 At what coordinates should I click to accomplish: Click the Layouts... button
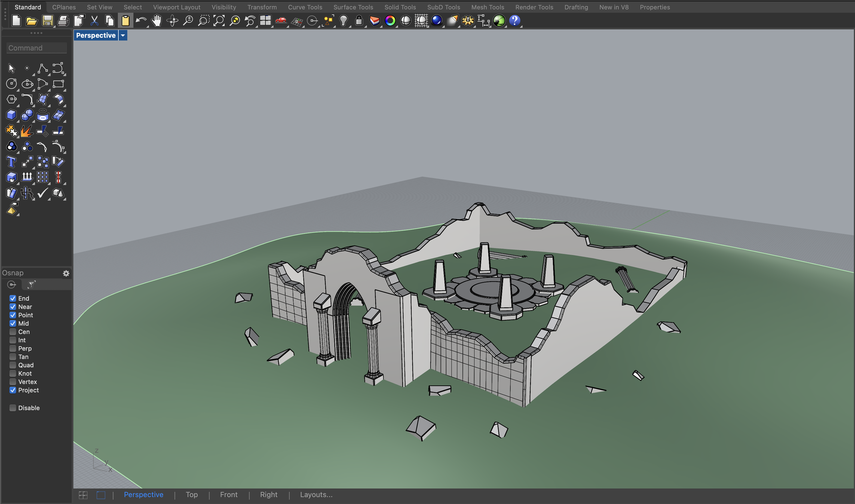click(x=316, y=495)
